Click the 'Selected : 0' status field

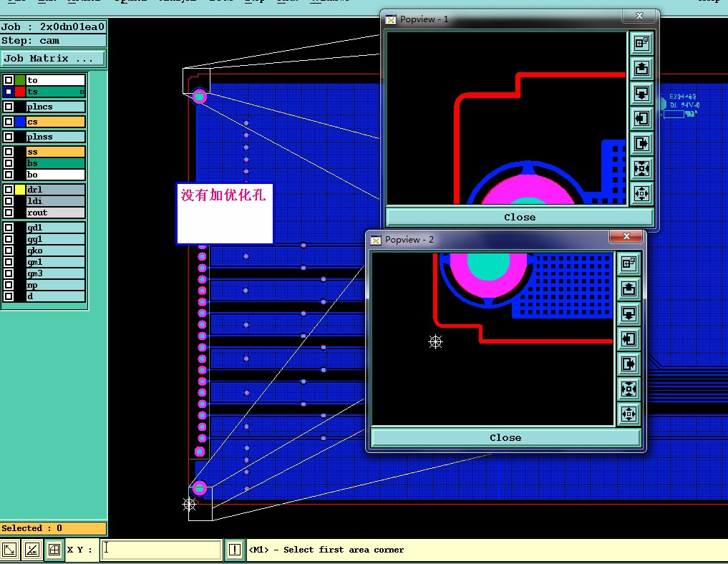coord(54,528)
